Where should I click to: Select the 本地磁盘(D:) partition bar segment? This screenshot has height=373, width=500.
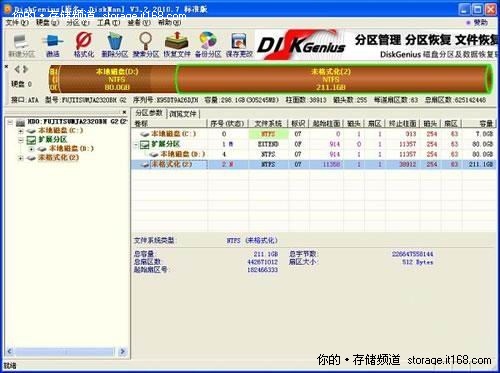[117, 79]
